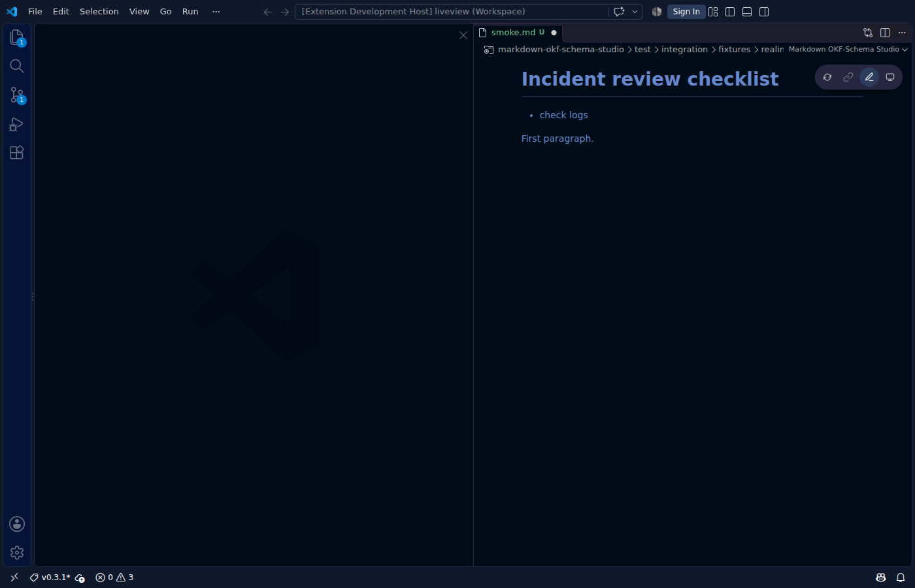Toggle the pencil edit mode button
Image resolution: width=915 pixels, height=588 pixels.
tap(869, 77)
